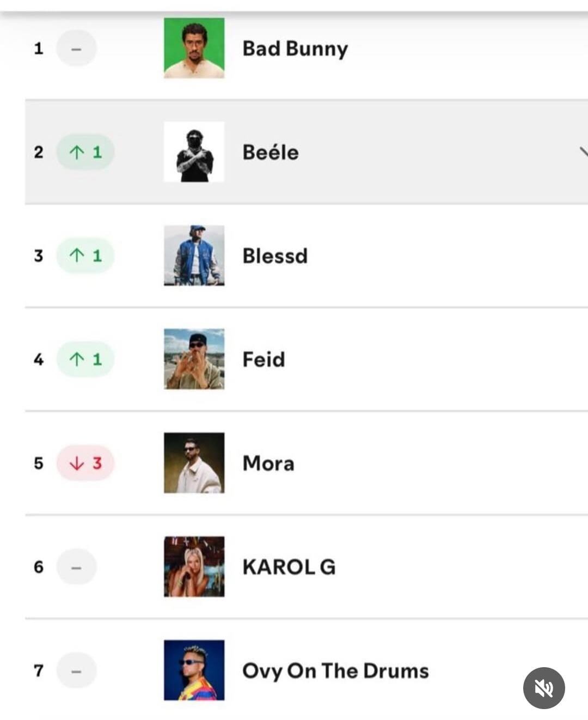Expand the Beéle row with the chevron

[583, 152]
